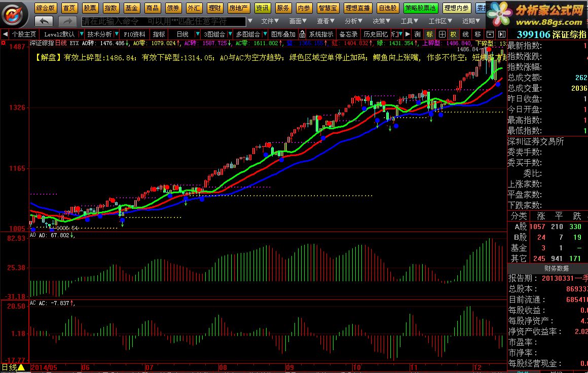Click the command input field
This screenshot has height=373, width=588.
pyautogui.click(x=164, y=21)
